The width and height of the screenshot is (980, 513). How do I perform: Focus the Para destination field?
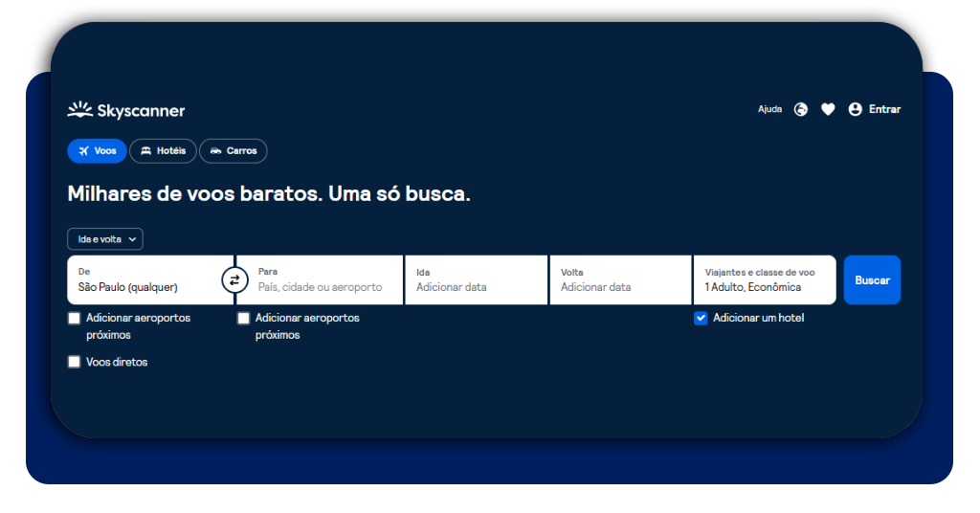click(320, 279)
